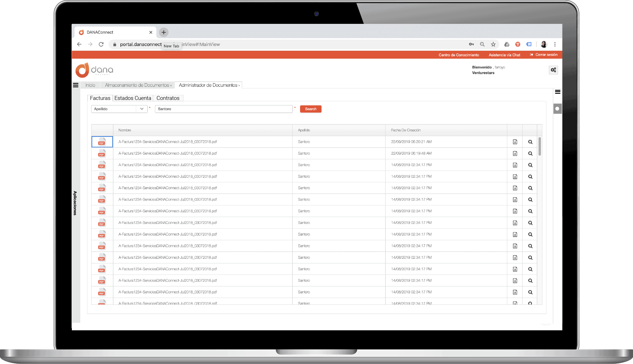The width and height of the screenshot is (633, 364).
Task: Sort by the Apellido column header
Action: coord(339,130)
